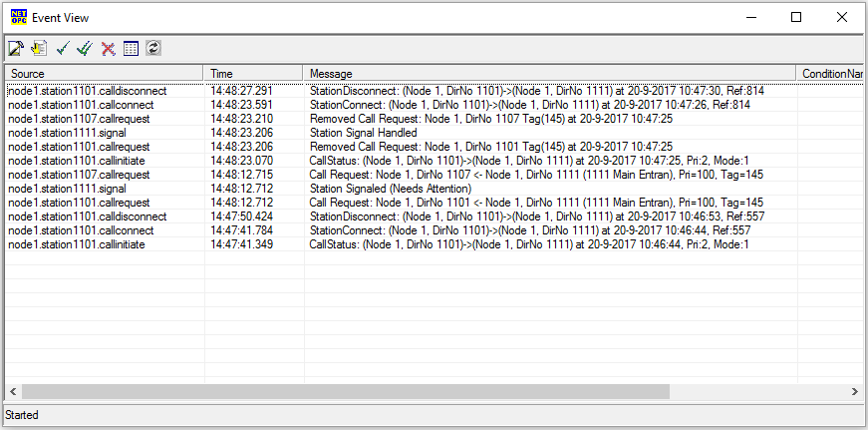Screen dimensions: 868x430
Task: Click StationDisconnect message with Ref:557
Action: point(537,216)
